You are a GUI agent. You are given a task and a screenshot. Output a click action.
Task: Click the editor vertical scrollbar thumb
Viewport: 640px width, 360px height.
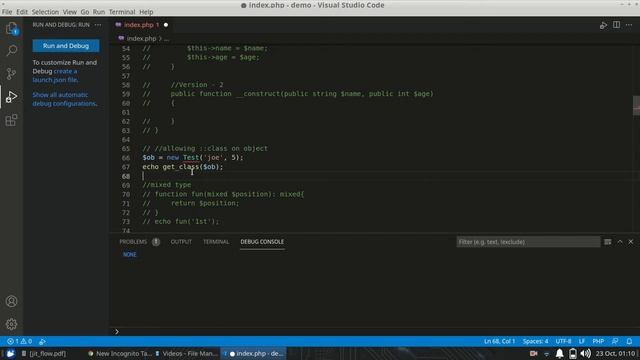point(636,105)
